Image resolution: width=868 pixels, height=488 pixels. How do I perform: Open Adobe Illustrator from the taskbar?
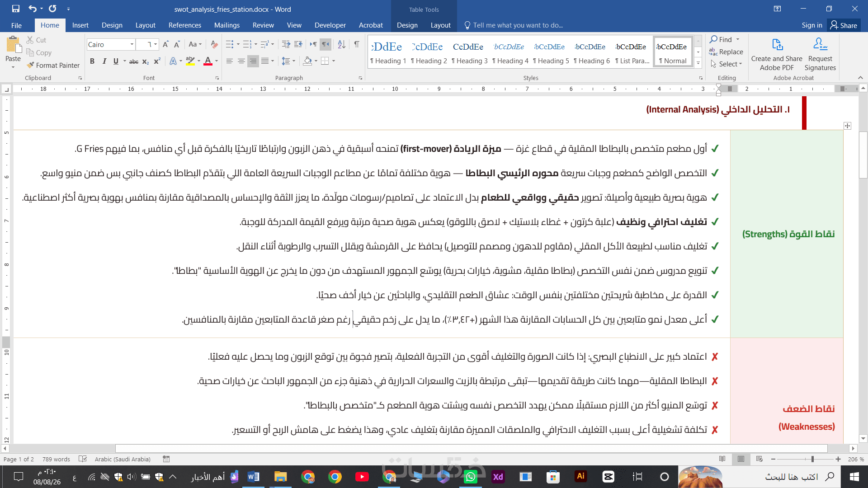click(580, 476)
